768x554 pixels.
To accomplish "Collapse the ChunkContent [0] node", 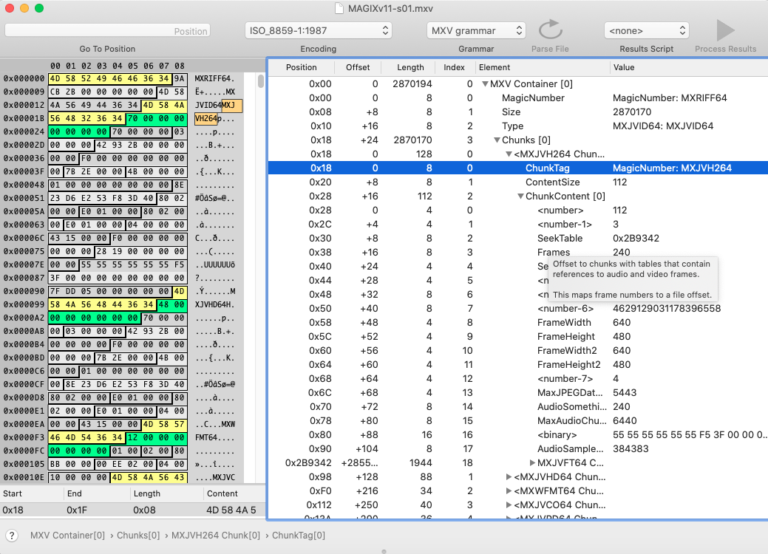I will (520, 196).
